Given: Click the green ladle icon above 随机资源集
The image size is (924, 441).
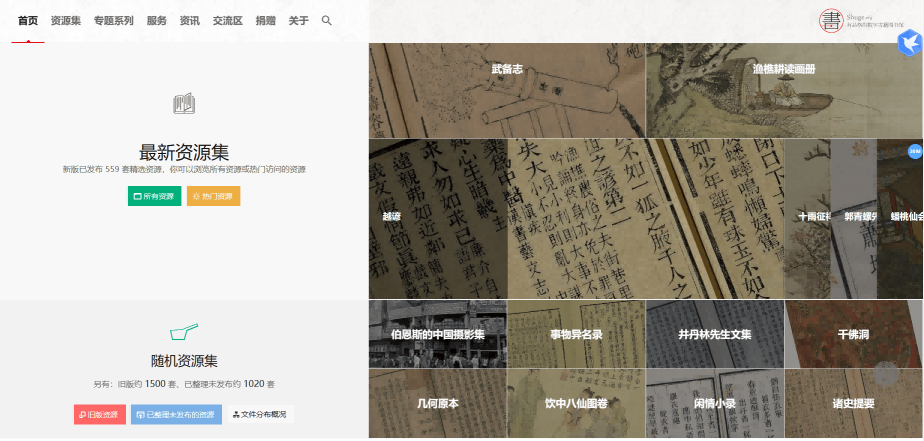Looking at the screenshot, I should tap(184, 331).
